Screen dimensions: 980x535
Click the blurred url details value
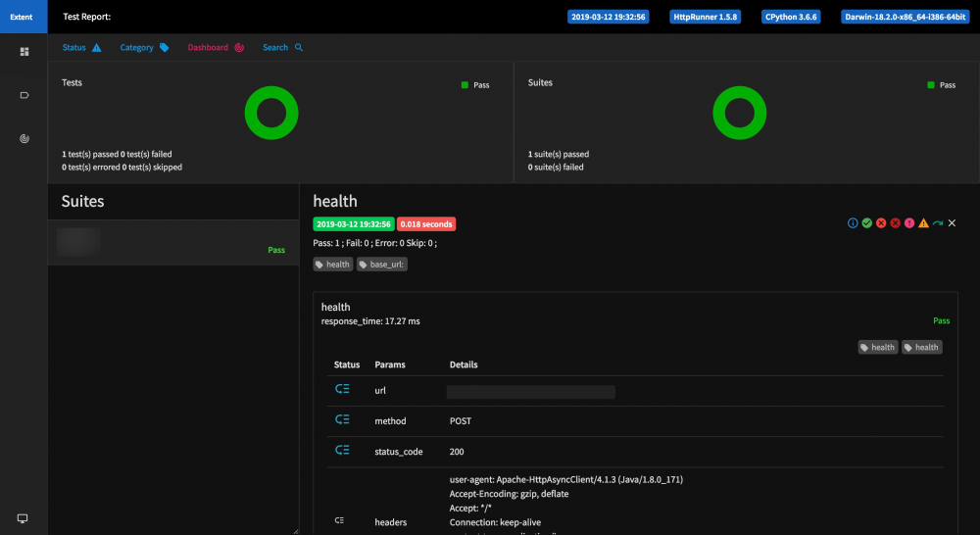(x=531, y=392)
